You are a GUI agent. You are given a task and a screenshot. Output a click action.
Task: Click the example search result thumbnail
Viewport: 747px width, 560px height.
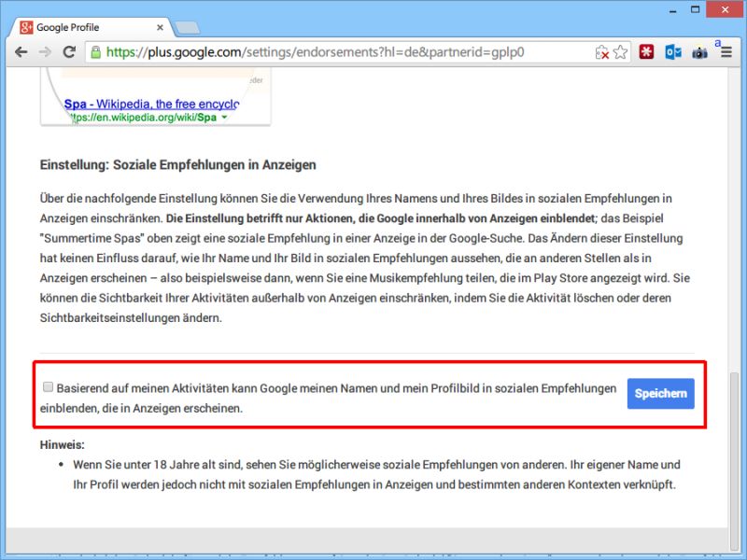coord(156,97)
